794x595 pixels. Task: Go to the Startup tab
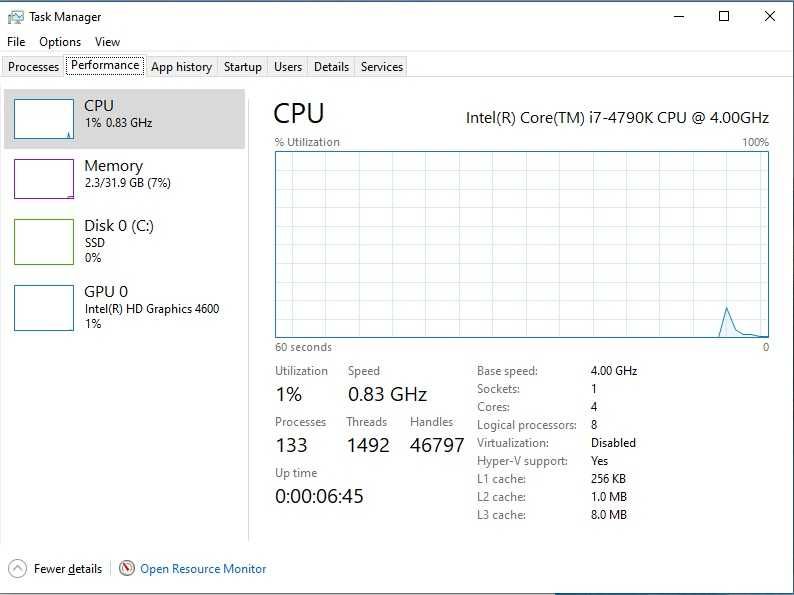243,67
